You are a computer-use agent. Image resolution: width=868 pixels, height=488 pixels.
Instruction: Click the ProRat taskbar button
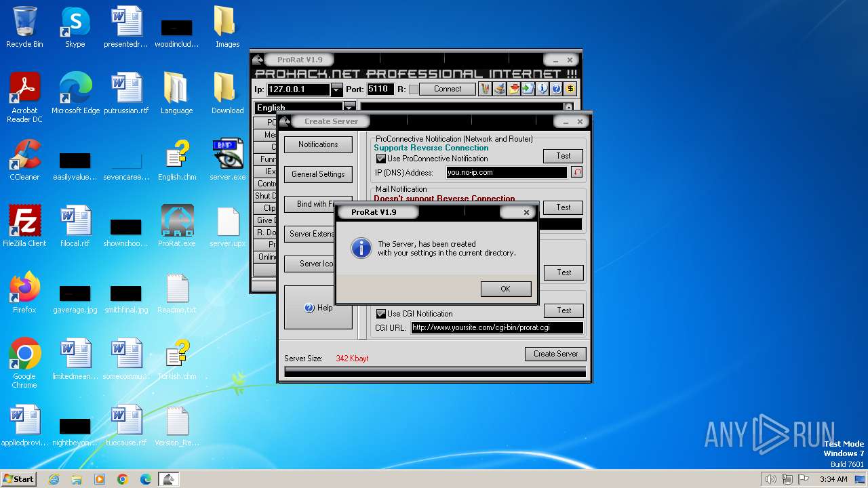pos(168,479)
